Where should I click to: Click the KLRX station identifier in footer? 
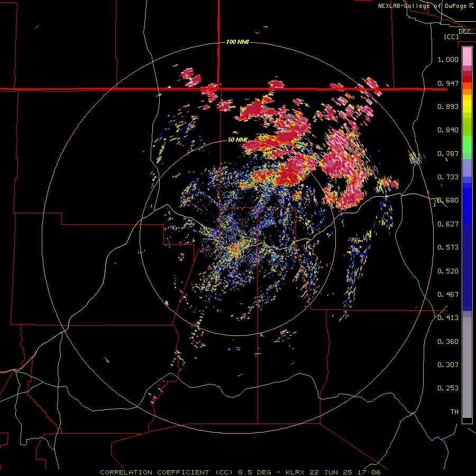coord(296,472)
